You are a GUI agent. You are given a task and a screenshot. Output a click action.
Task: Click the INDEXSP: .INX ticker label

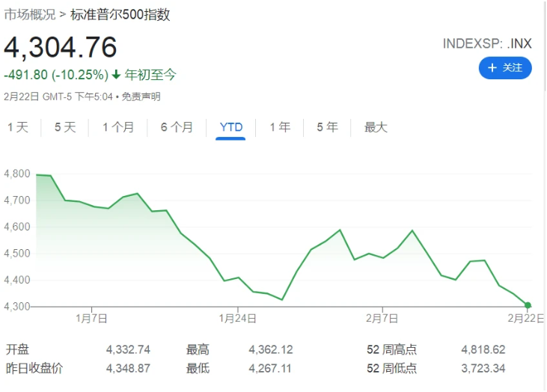click(487, 43)
